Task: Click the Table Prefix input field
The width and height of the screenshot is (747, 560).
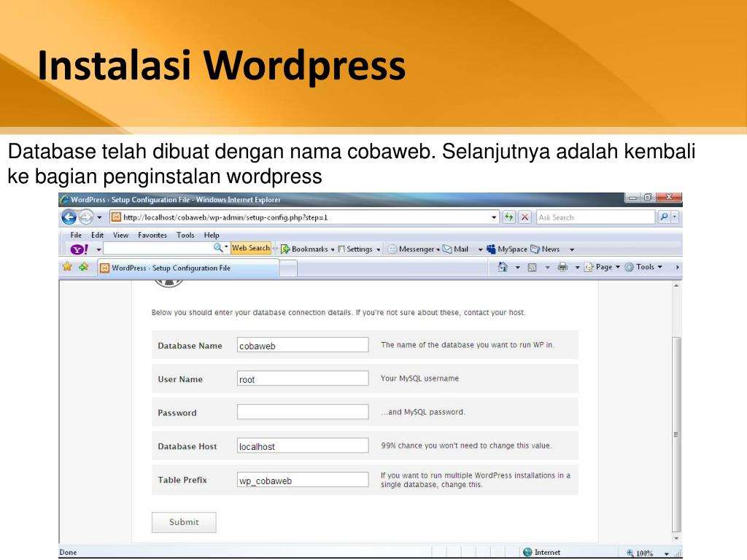Action: point(303,480)
